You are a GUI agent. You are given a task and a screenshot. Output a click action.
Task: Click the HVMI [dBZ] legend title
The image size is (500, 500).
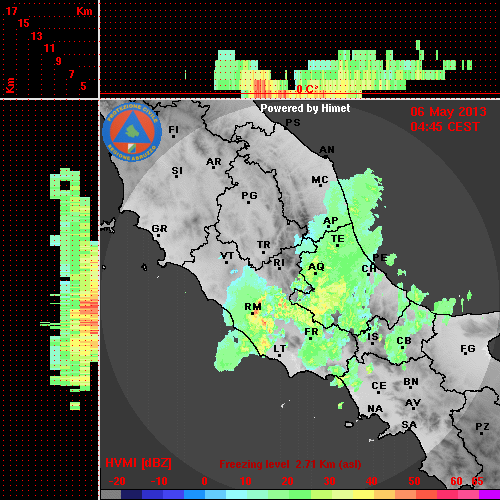(138, 463)
